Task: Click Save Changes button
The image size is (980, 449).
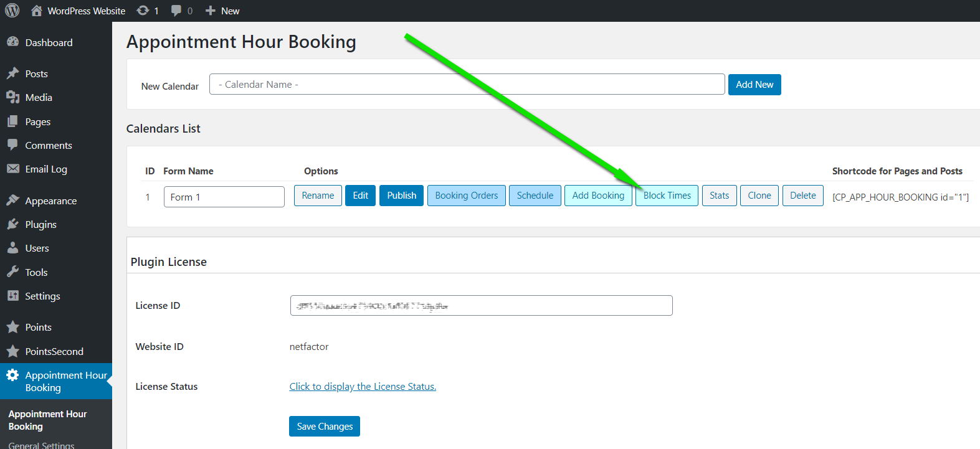Action: click(324, 427)
